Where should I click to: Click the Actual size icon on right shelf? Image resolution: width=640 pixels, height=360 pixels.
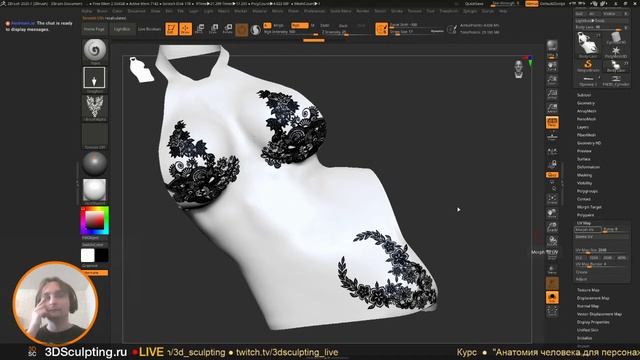[552, 95]
